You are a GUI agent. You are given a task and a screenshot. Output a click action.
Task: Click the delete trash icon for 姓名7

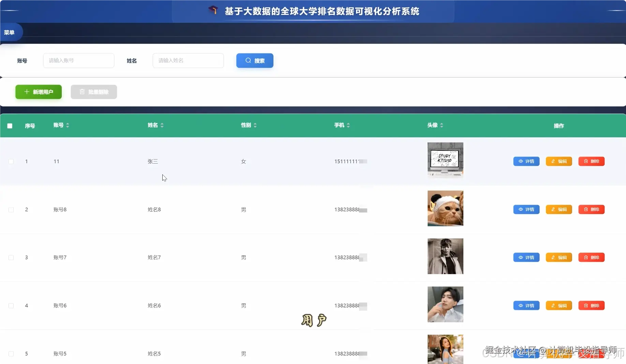(585, 257)
